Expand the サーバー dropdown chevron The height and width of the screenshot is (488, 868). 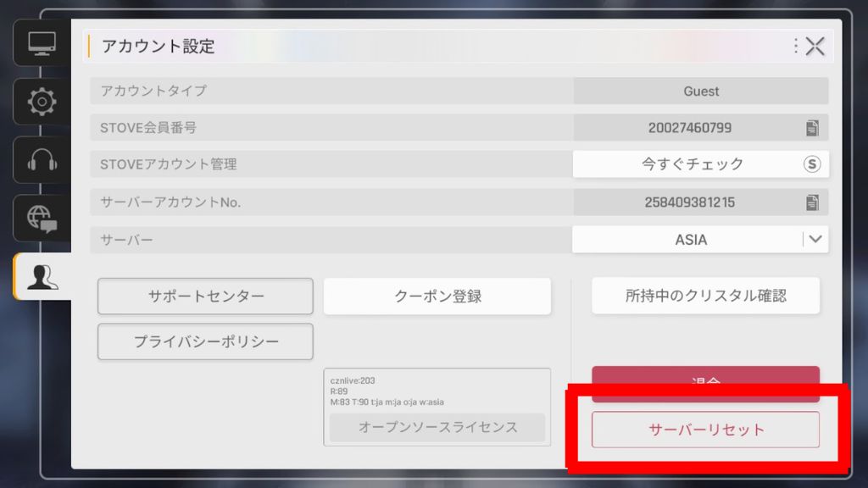(x=815, y=240)
